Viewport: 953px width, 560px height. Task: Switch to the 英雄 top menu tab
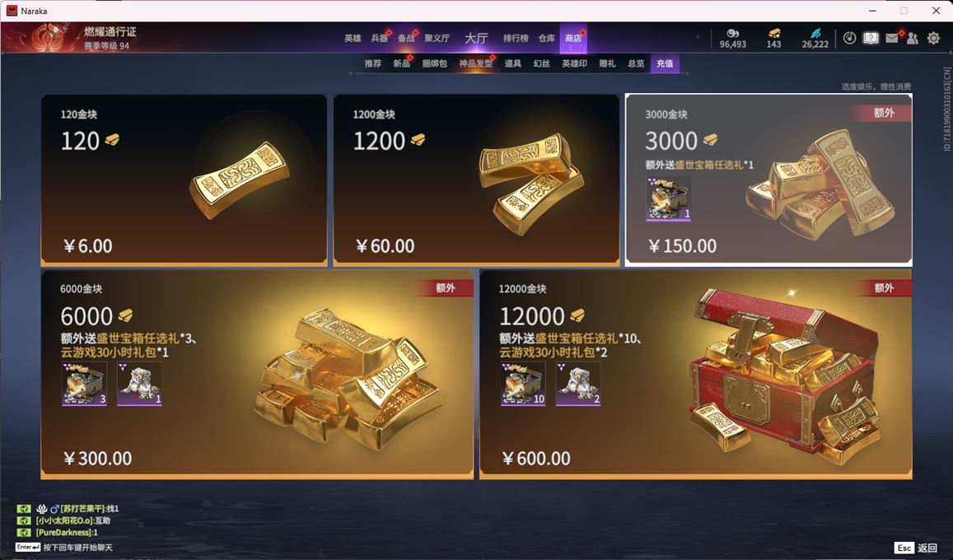click(353, 38)
